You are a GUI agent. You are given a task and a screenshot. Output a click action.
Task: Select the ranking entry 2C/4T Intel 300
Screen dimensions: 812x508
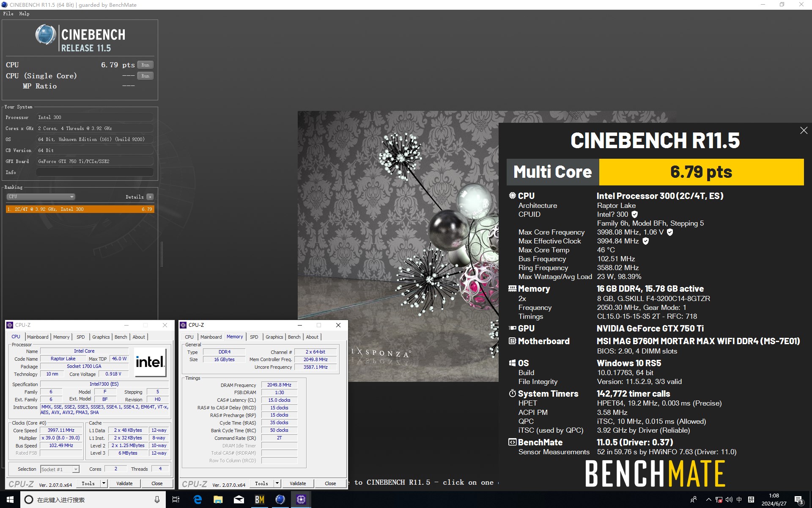click(80, 209)
